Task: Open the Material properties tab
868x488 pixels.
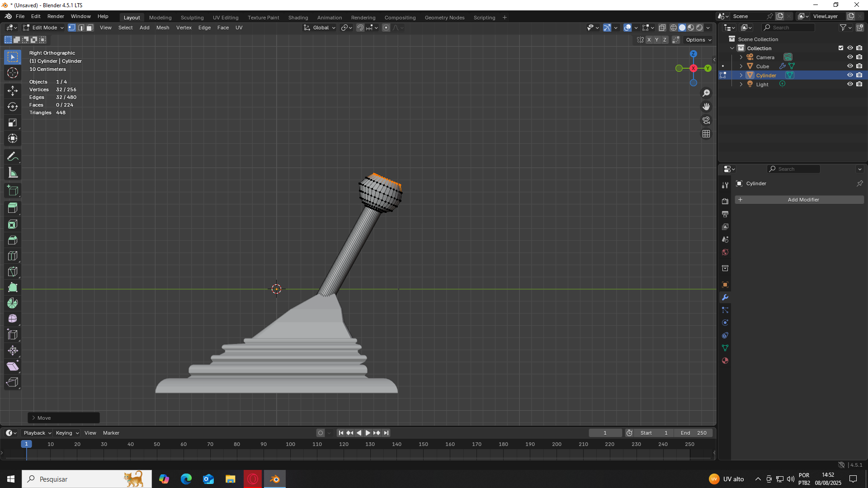Action: pyautogui.click(x=725, y=361)
